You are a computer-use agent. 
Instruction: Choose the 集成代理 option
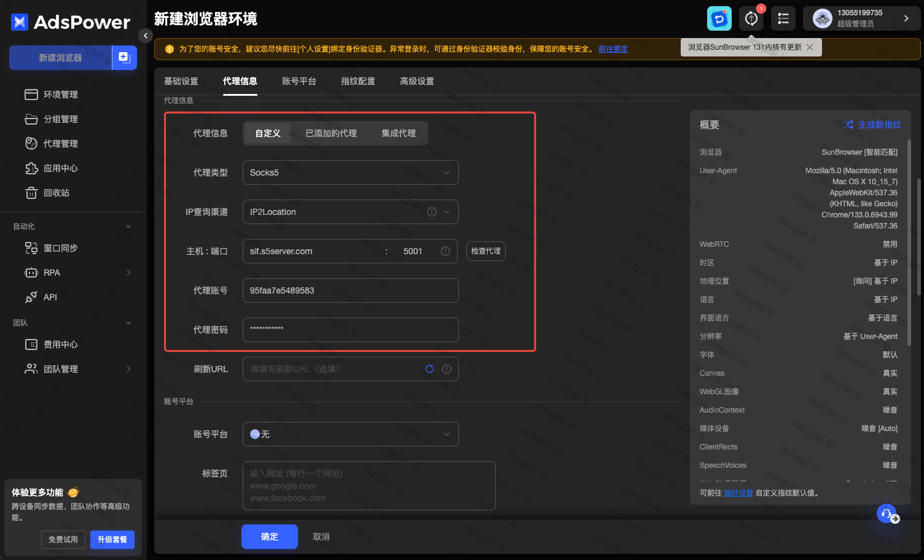[399, 133]
